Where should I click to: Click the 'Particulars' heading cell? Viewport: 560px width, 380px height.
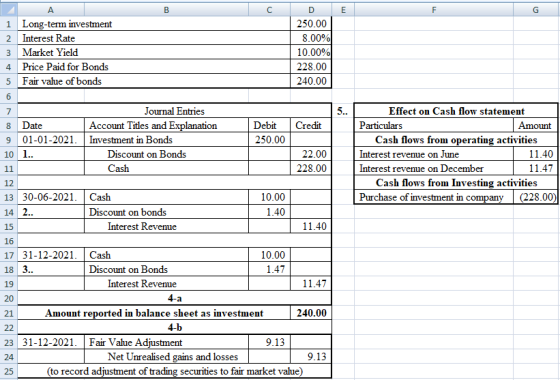click(x=434, y=125)
